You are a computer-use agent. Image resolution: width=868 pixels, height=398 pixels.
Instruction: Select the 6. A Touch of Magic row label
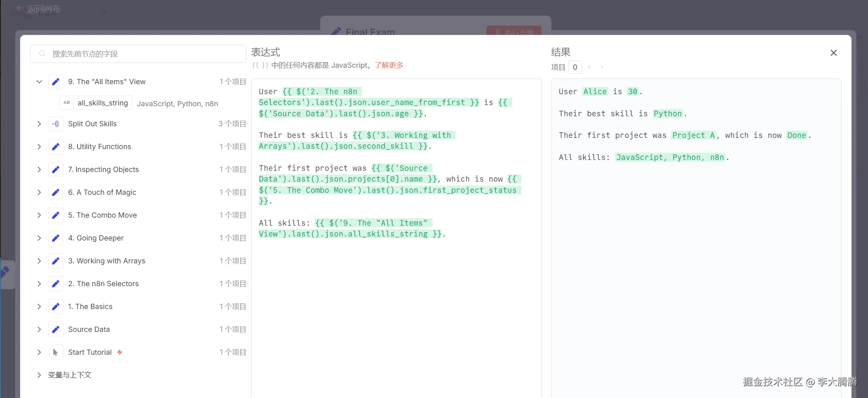pyautogui.click(x=102, y=192)
